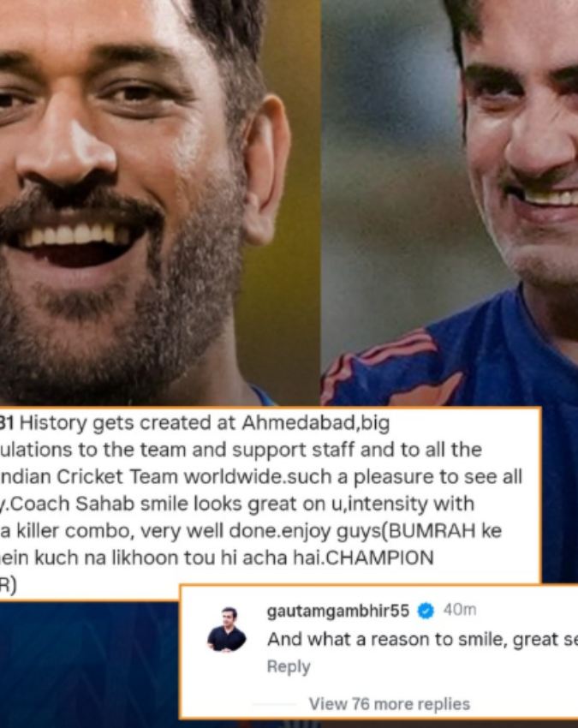Image resolution: width=578 pixels, height=728 pixels.
Task: Click the short line left of 'View 76 more replies'
Action: (274, 704)
